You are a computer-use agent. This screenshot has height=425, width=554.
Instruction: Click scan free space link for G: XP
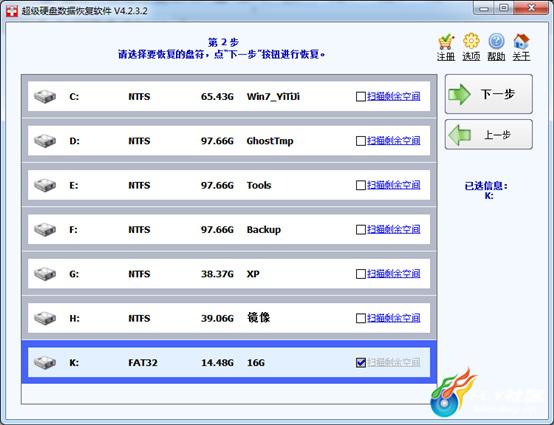tap(394, 274)
